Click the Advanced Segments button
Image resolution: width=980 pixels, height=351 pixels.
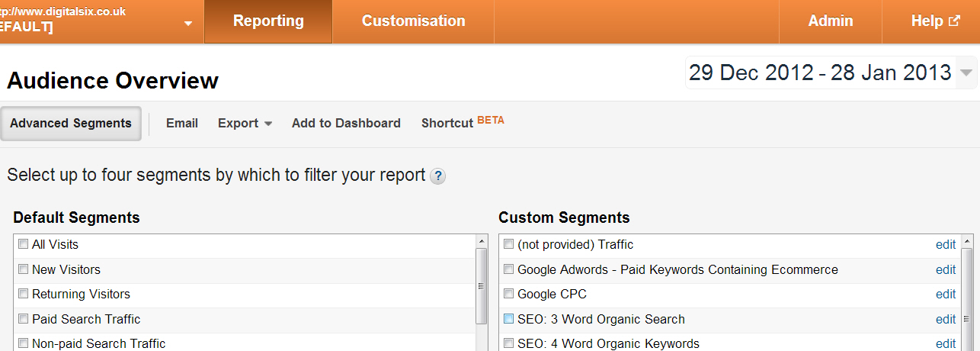pyautogui.click(x=71, y=124)
